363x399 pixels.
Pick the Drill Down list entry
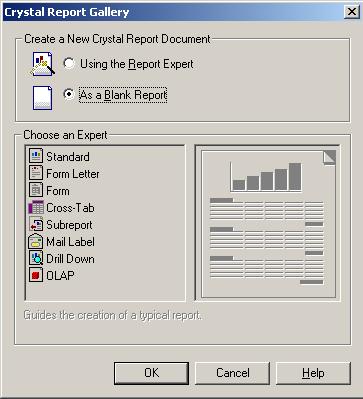(61, 259)
